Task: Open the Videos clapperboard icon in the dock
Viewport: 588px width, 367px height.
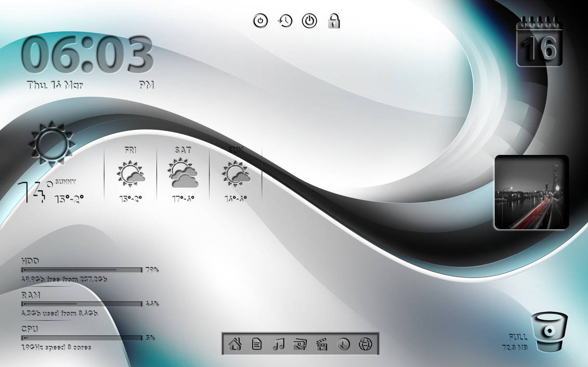Action: point(322,343)
